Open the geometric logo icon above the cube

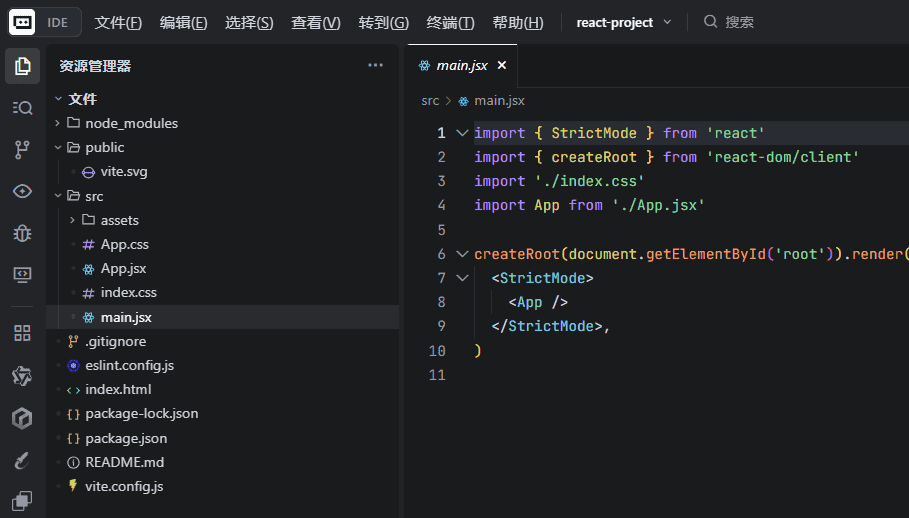click(x=23, y=376)
